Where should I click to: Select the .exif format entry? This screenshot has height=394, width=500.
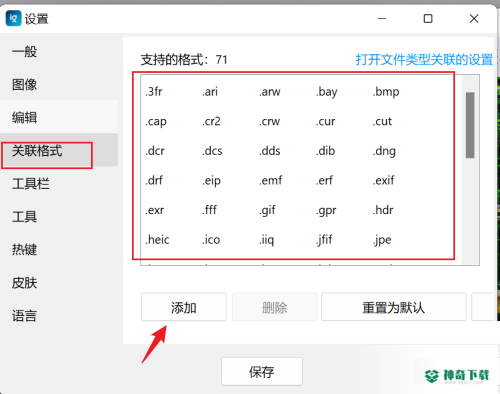tap(383, 181)
